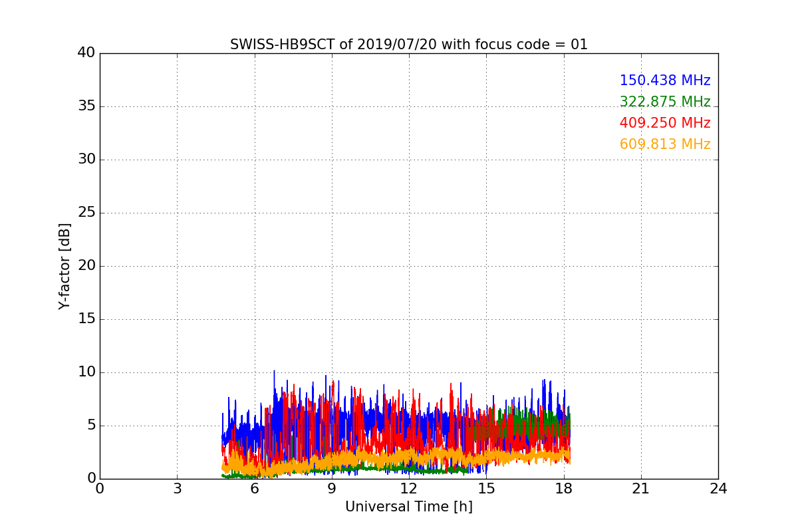Click the y-axis tick label 10
The width and height of the screenshot is (798, 532).
pos(86,372)
